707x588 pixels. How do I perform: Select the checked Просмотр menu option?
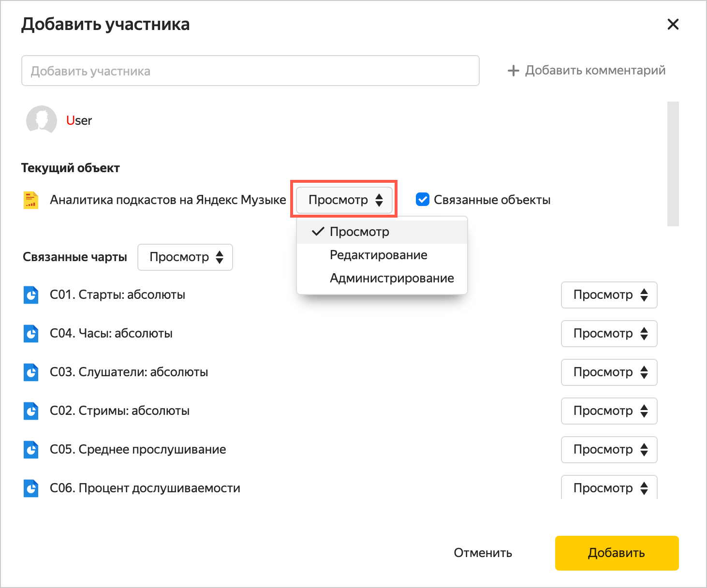[359, 232]
